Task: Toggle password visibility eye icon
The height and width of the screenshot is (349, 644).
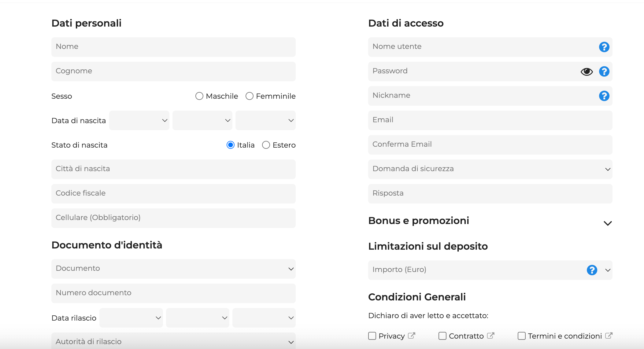Action: (x=587, y=72)
